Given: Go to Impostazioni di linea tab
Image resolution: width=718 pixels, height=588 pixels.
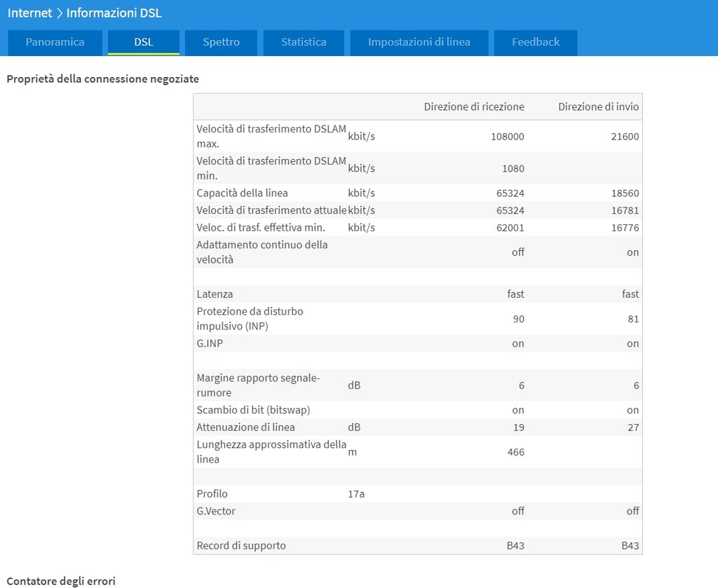Looking at the screenshot, I should coord(419,42).
